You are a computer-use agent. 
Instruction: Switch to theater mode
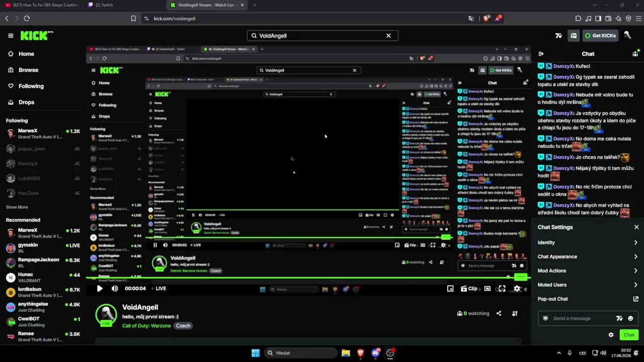[x=487, y=289]
